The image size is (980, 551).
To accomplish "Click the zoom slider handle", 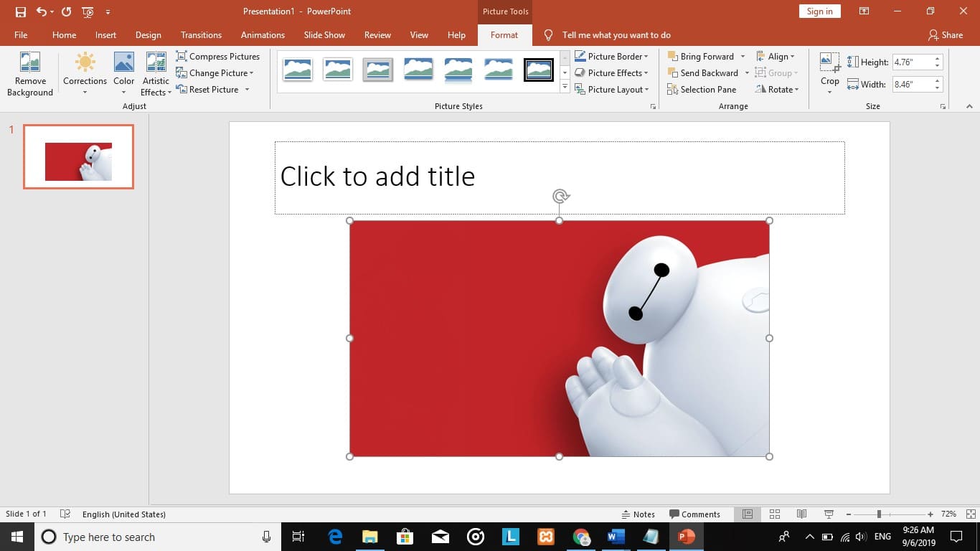I will 879,514.
